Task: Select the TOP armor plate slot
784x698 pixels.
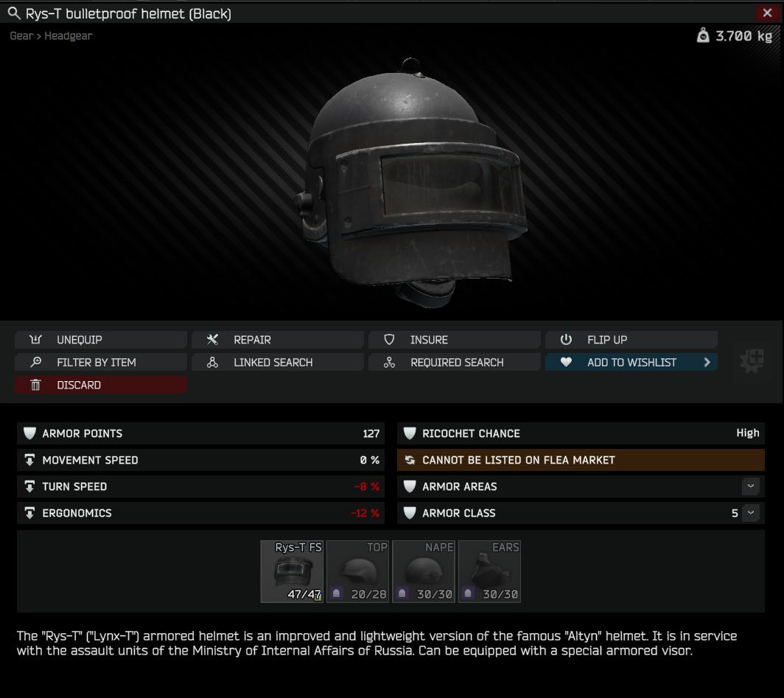Action: (357, 571)
